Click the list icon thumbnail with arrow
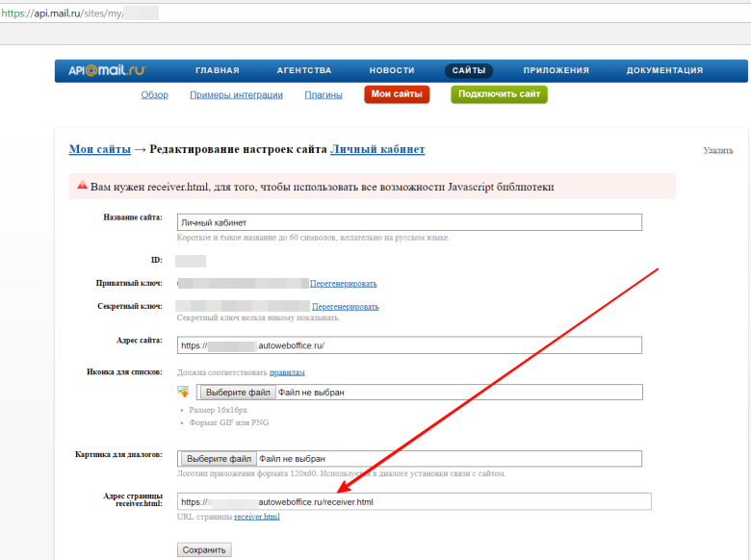The image size is (751, 560). (x=183, y=392)
